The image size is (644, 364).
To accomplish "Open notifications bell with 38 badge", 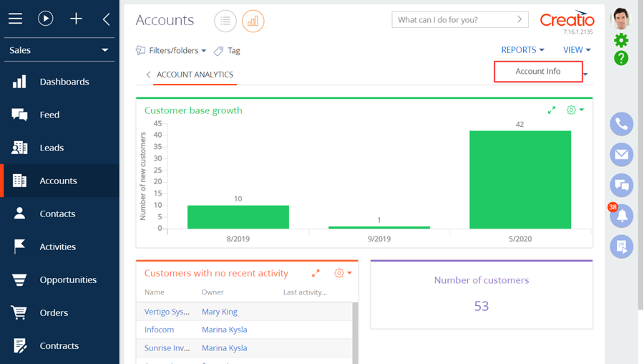I will 621,215.
